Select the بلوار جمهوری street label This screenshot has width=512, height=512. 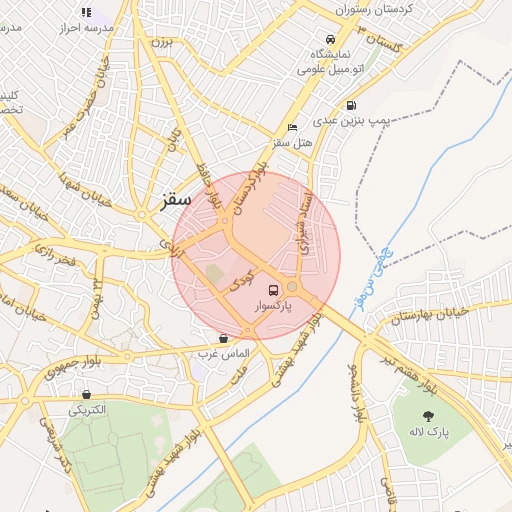(73, 367)
